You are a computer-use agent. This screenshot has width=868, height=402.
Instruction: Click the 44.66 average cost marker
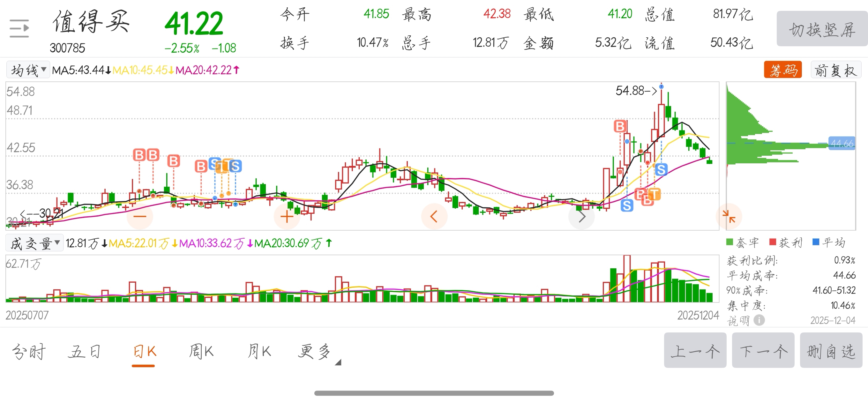tap(842, 144)
